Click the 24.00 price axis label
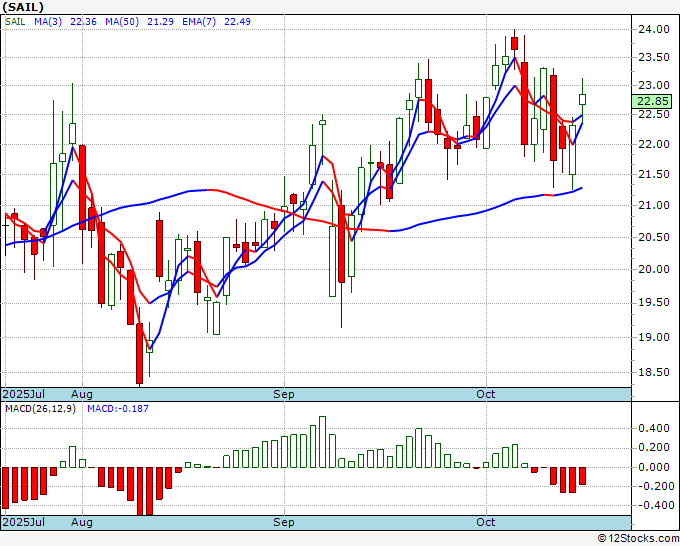 tap(653, 29)
